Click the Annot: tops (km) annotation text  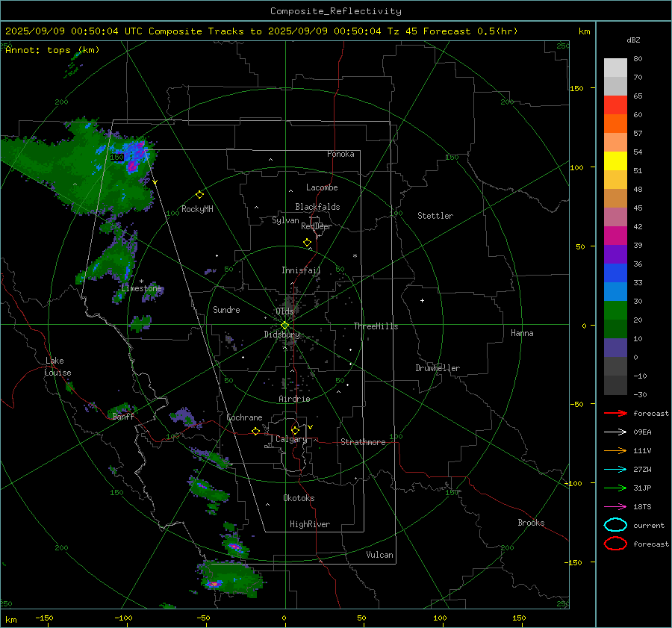[x=52, y=50]
